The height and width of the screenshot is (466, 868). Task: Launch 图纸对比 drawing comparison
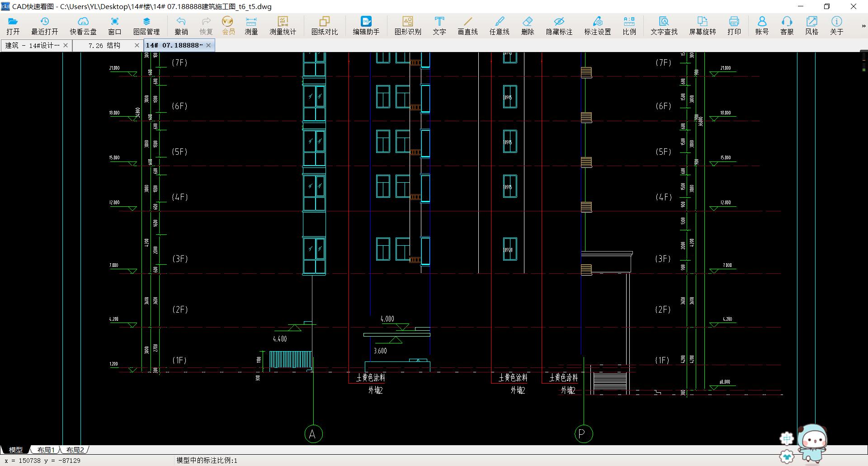tap(325, 26)
